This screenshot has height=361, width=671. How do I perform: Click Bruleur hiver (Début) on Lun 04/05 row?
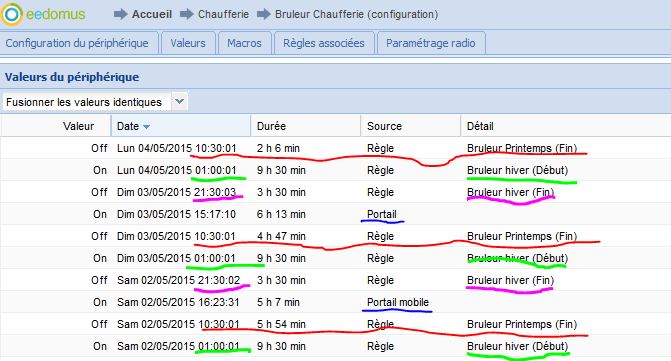[517, 170]
